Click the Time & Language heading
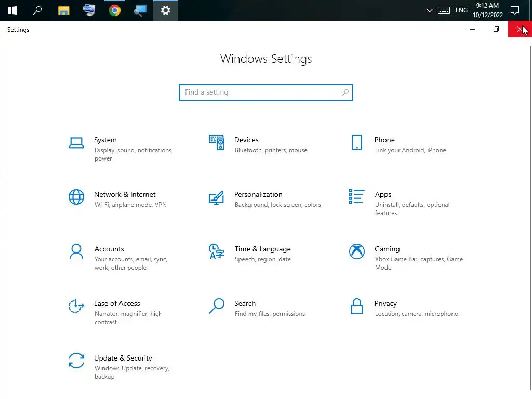This screenshot has height=399, width=532. [262, 249]
